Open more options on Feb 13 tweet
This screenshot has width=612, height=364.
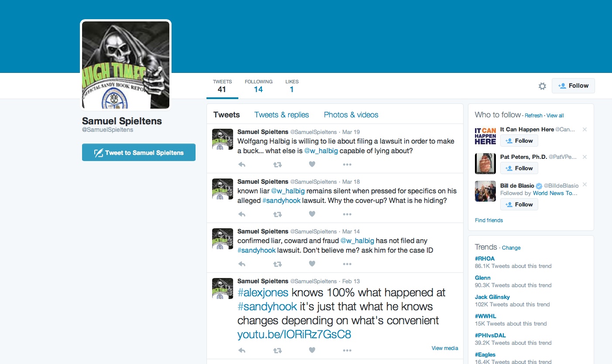pyautogui.click(x=347, y=350)
